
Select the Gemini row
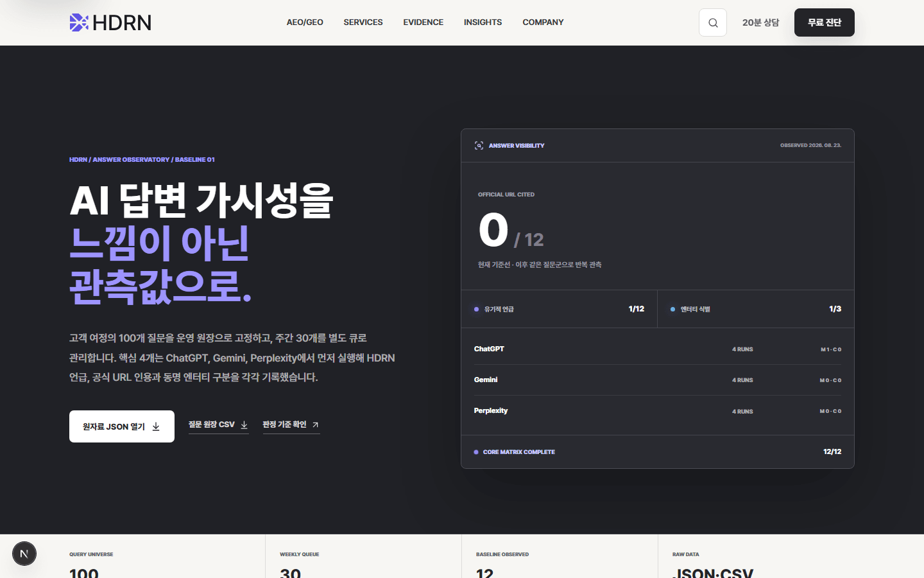[658, 380]
